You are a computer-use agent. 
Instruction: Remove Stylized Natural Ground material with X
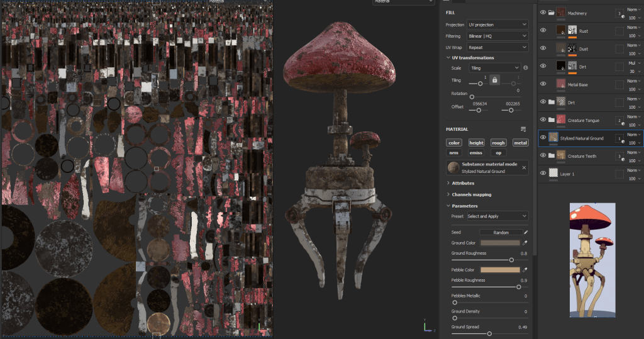click(523, 168)
